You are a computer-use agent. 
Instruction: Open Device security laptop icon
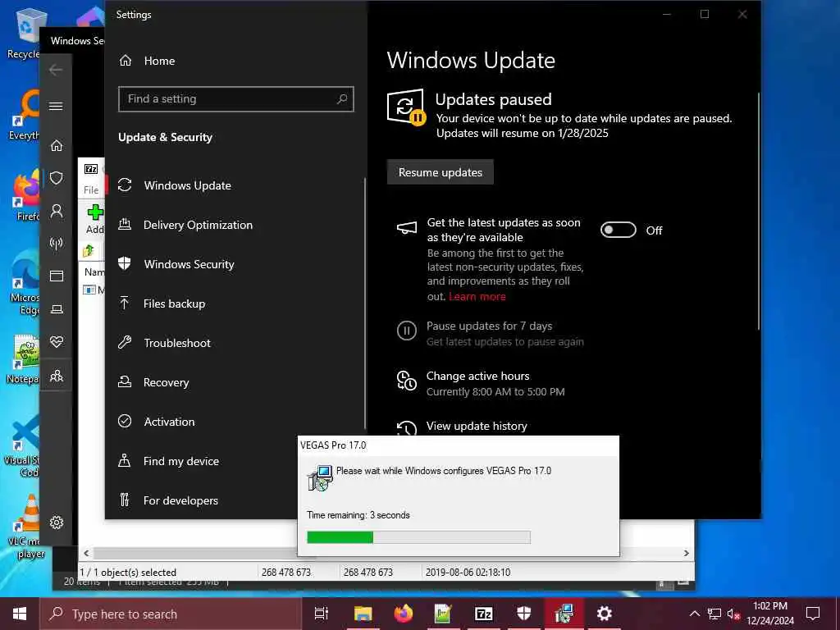(57, 309)
